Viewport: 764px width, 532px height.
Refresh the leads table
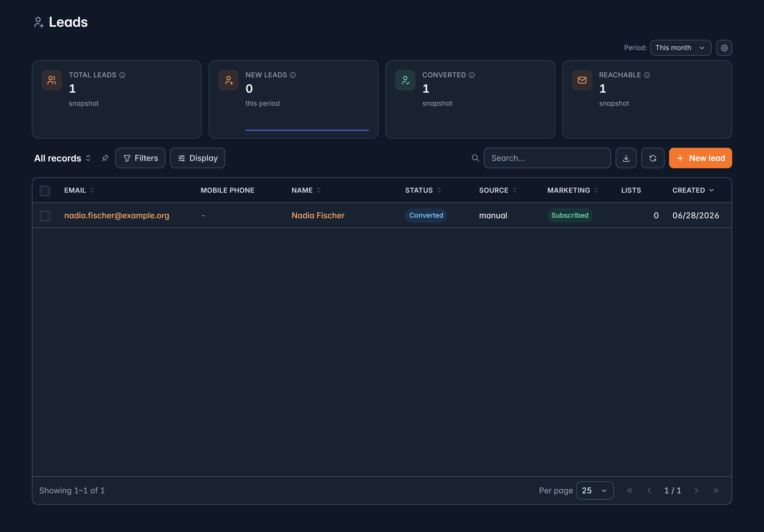(653, 158)
